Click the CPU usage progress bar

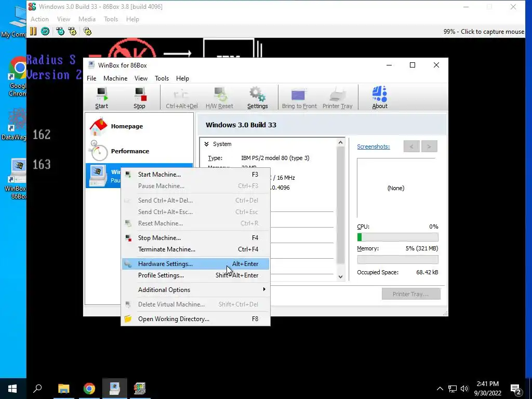point(397,237)
